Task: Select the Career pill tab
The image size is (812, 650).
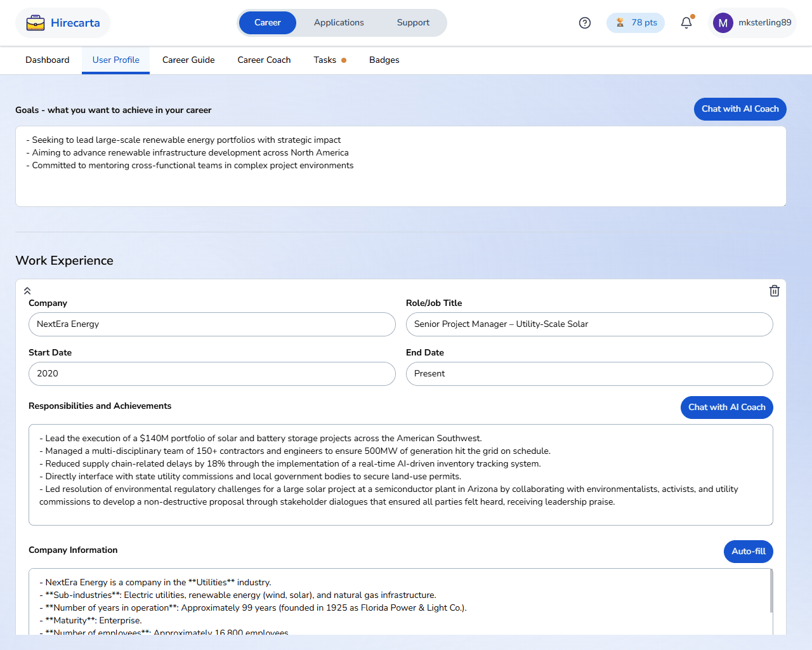Action: 267,23
